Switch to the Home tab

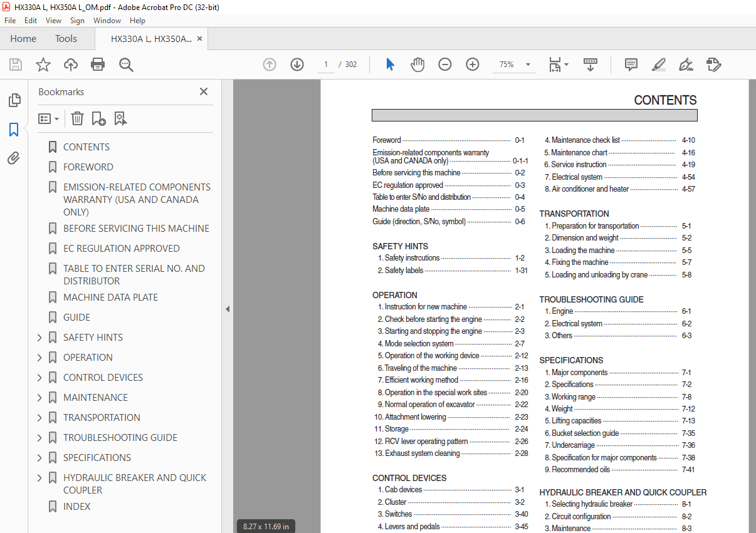click(x=23, y=38)
